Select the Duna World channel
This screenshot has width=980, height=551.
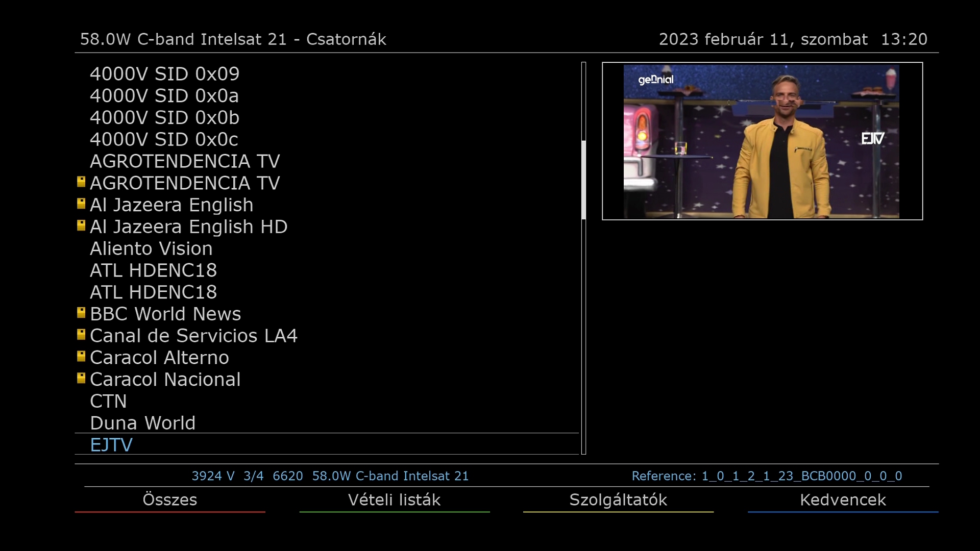point(327,423)
